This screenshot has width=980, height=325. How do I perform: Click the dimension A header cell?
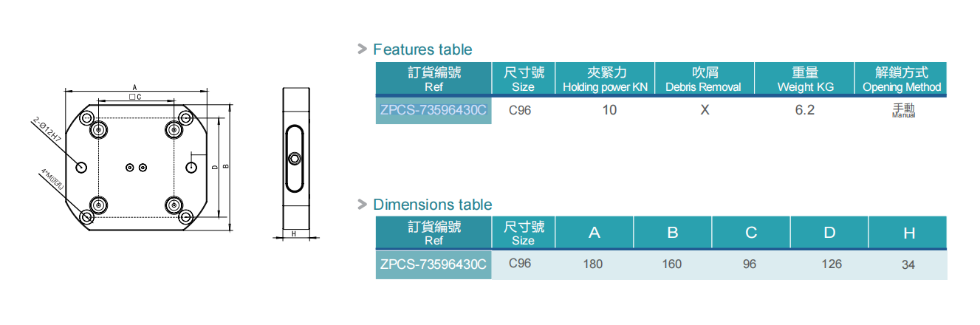pos(594,233)
